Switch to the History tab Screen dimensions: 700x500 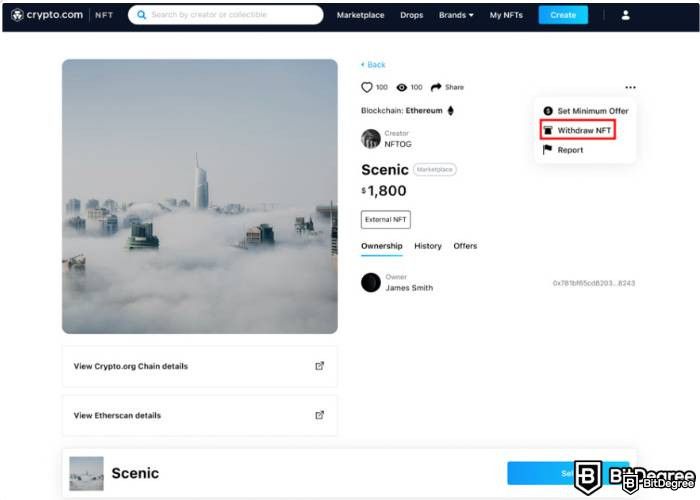click(428, 246)
